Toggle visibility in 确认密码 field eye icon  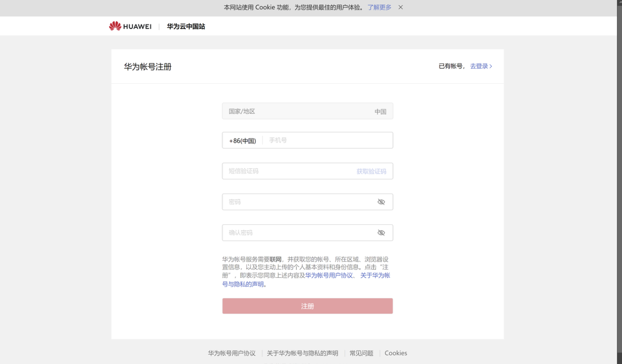(381, 233)
